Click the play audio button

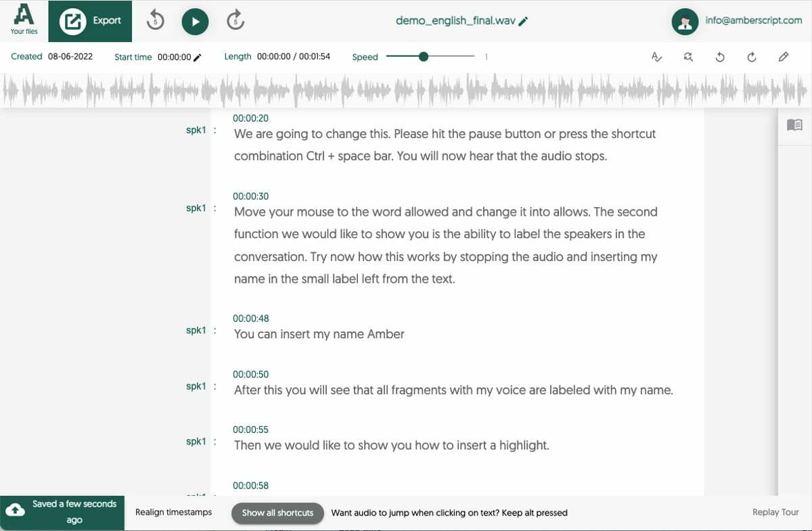click(x=195, y=22)
